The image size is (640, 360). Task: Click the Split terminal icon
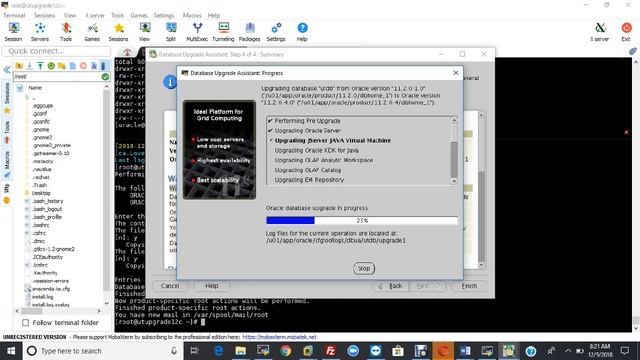tap(171, 32)
